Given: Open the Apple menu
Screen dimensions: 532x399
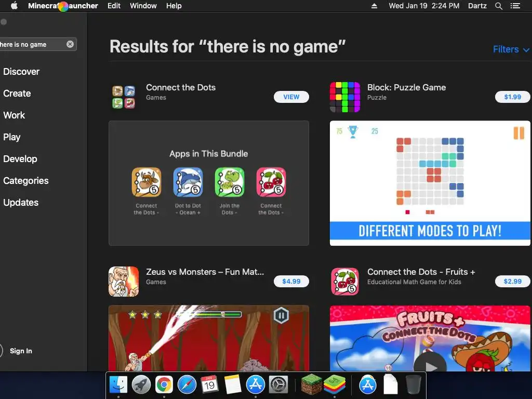Looking at the screenshot, I should (14, 6).
